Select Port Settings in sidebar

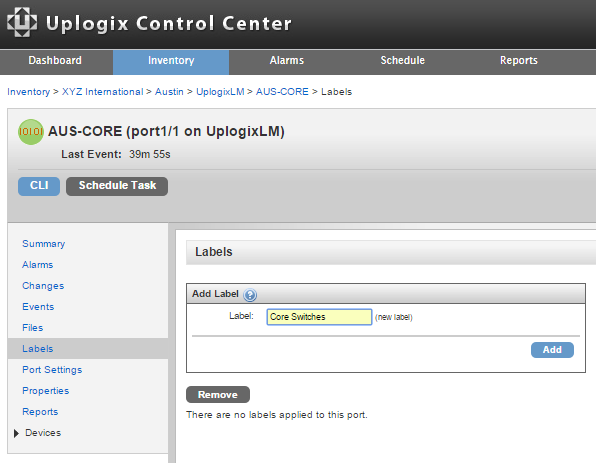[52, 369]
